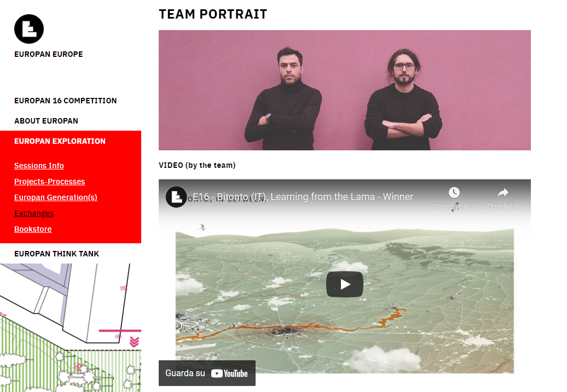567x392 pixels.
Task: Open Europan 16 Competition menu
Action: 66,101
